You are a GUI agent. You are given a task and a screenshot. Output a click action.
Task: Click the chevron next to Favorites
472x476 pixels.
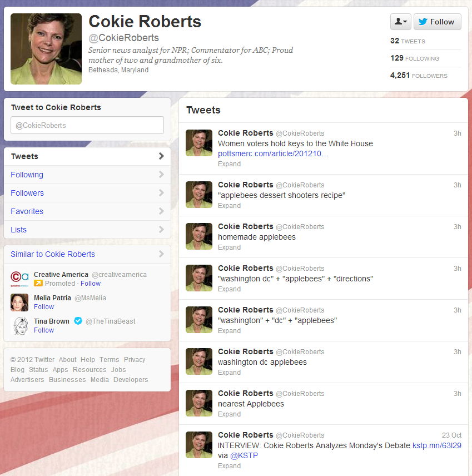161,211
